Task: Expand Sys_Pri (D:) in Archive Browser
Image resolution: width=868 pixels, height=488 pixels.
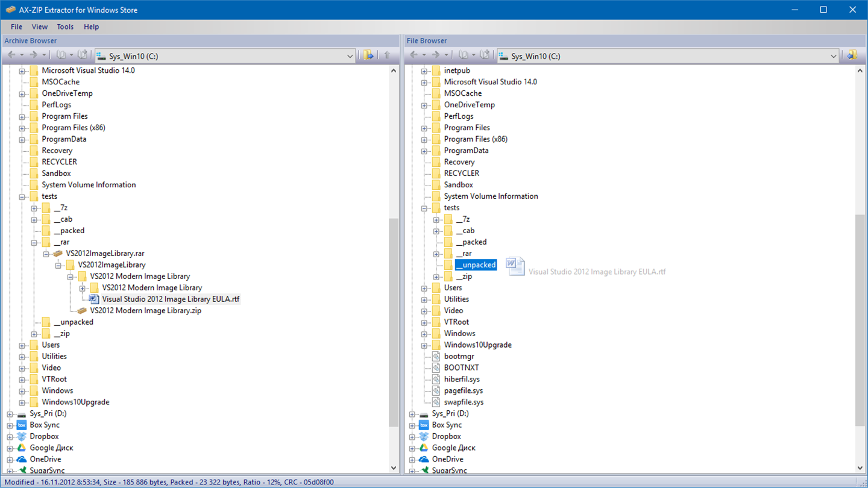Action: tap(10, 414)
